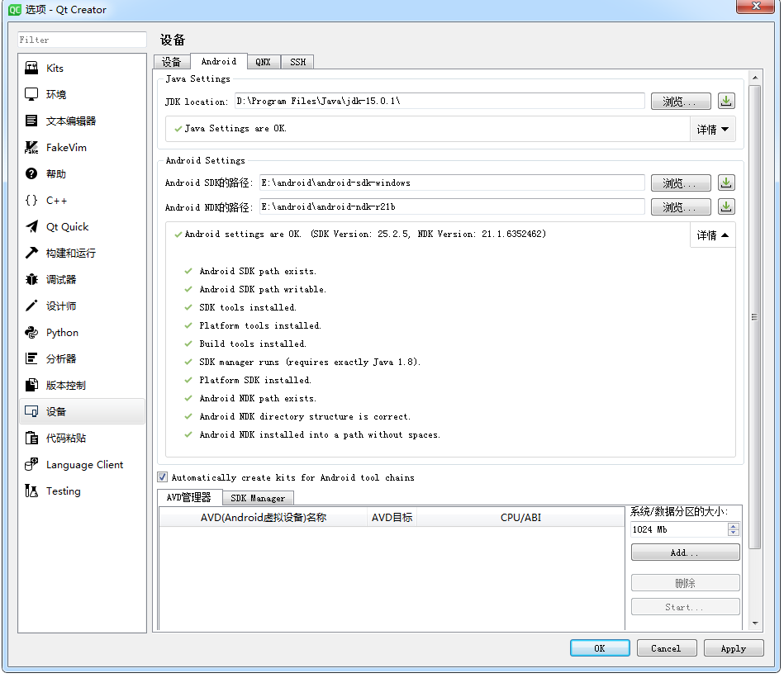Screen dimensions: 784x678
Task: Open 构建和运行 hammer icon category
Action: click(x=31, y=253)
